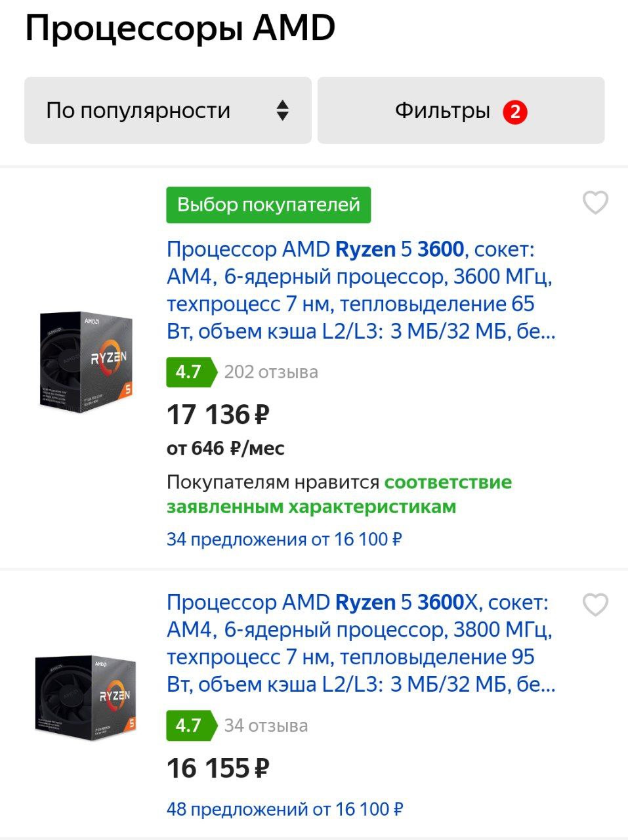Click the 17 136 ₽ price
628x840 pixels.
218,415
